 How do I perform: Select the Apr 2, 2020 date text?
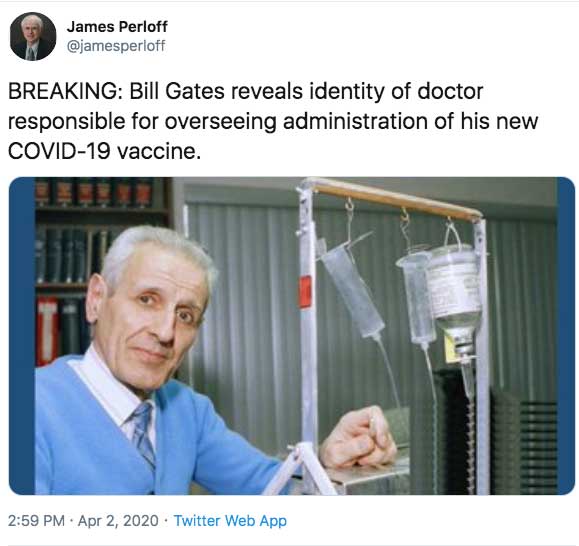[x=118, y=521]
